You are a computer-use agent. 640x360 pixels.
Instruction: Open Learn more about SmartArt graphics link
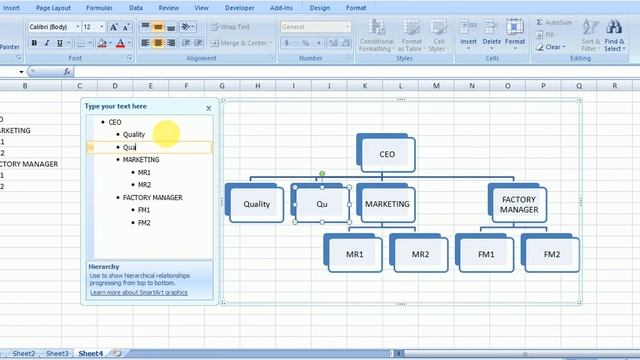[x=139, y=293]
